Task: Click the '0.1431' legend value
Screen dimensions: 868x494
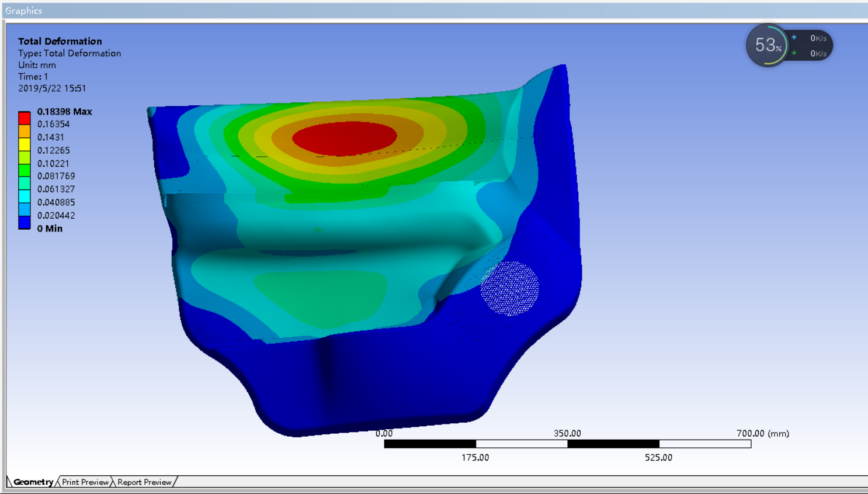Action: point(51,137)
